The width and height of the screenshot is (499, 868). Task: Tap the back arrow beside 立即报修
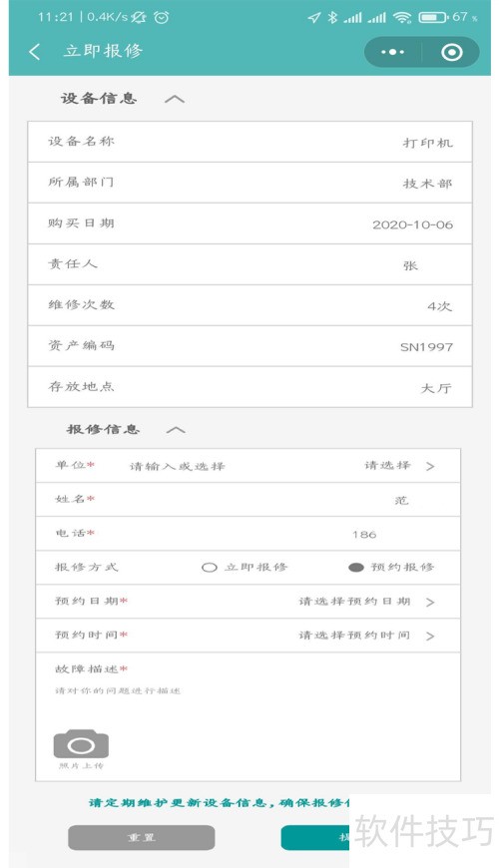pos(34,52)
